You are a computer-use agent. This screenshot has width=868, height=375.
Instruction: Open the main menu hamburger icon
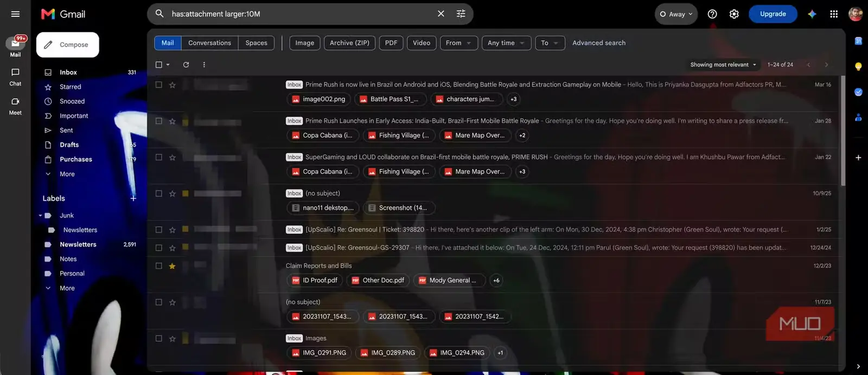[15, 14]
